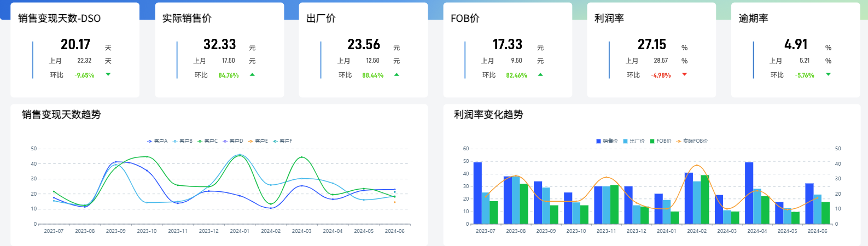Click the green down arrow in the 逾期率 card
Viewport: 868px width, 246px height.
coord(829,74)
